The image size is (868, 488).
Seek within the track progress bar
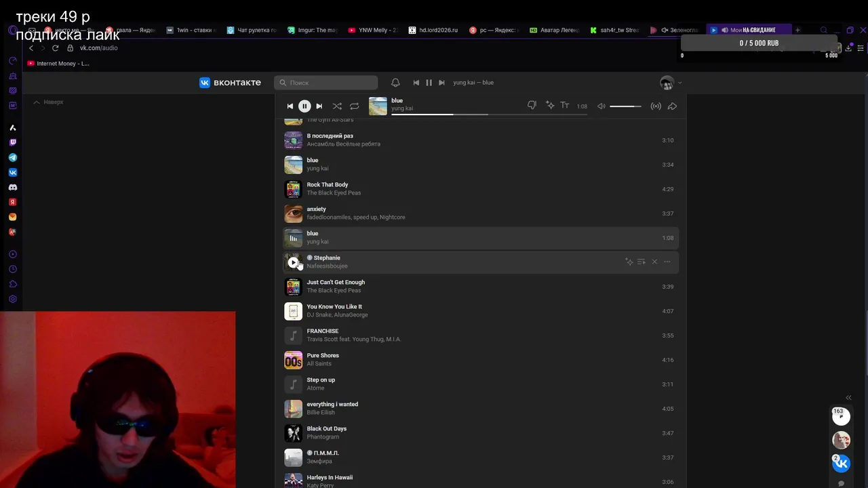coord(489,114)
